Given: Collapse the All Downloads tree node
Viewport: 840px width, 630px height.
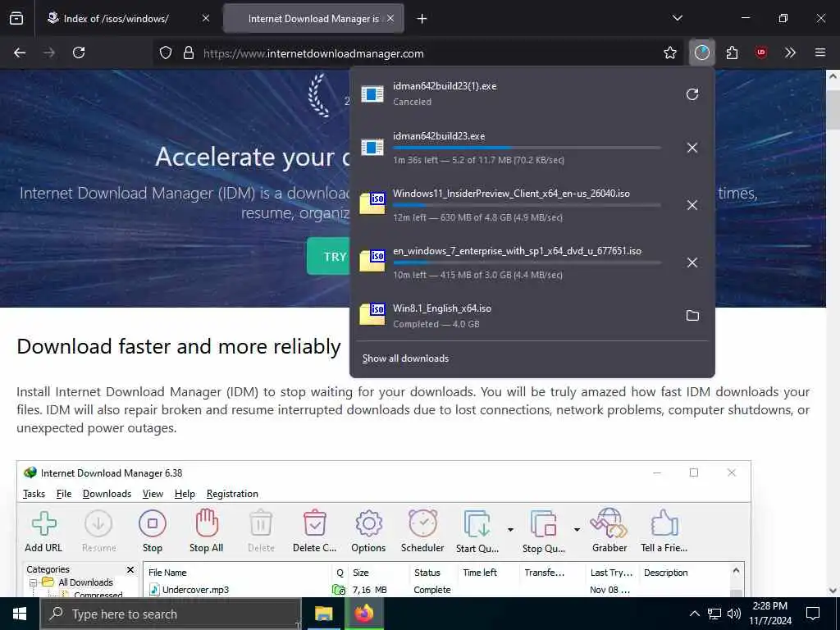Looking at the screenshot, I should [33, 582].
